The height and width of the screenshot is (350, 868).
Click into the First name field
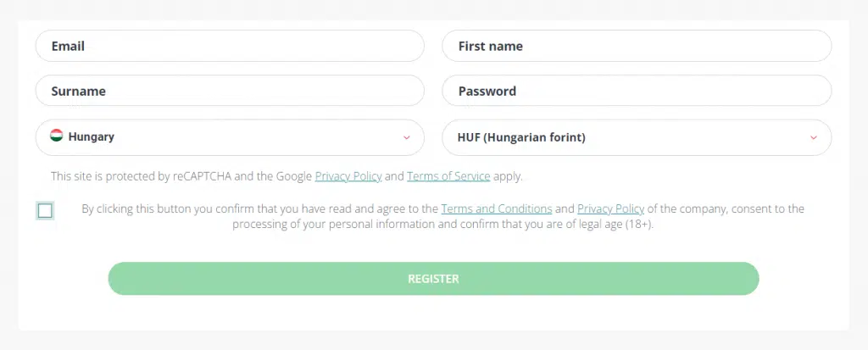(636, 46)
